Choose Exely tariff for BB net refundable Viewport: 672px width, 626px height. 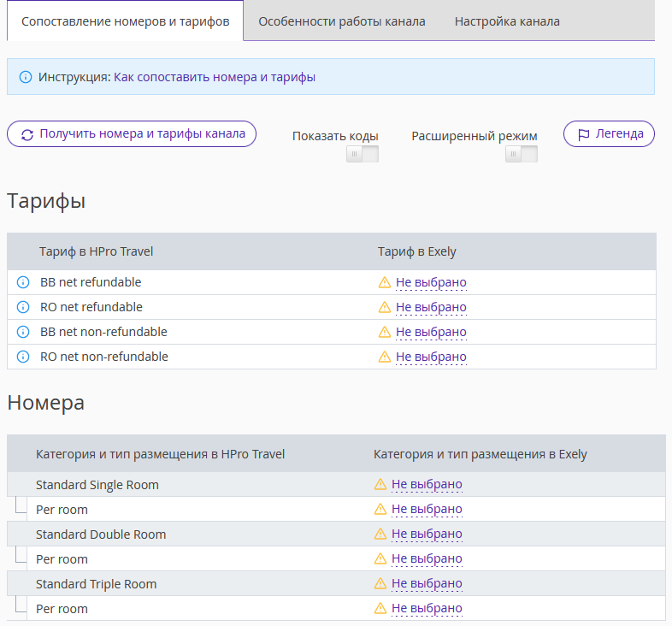(x=431, y=282)
